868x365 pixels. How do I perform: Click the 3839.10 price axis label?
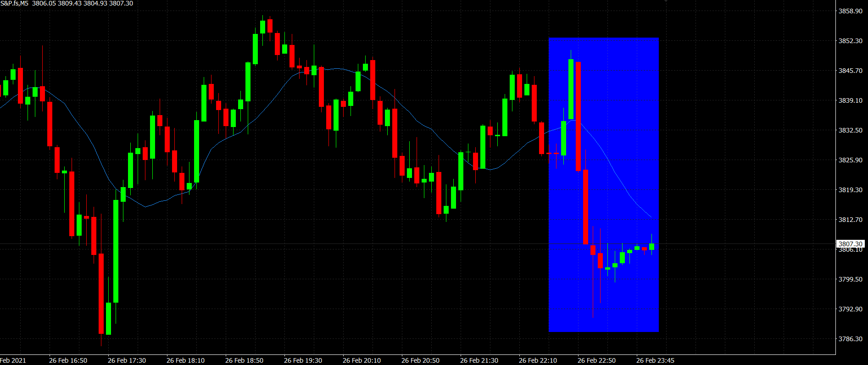850,100
